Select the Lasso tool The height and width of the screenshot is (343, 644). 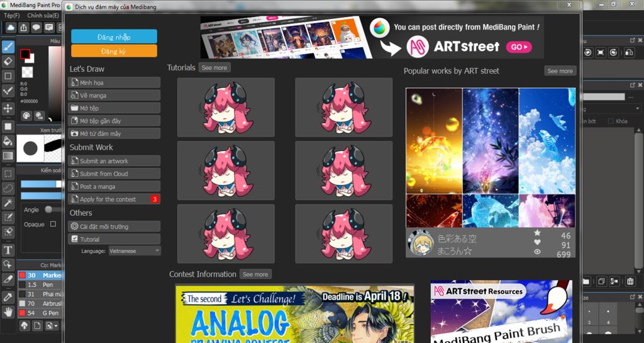coord(8,188)
